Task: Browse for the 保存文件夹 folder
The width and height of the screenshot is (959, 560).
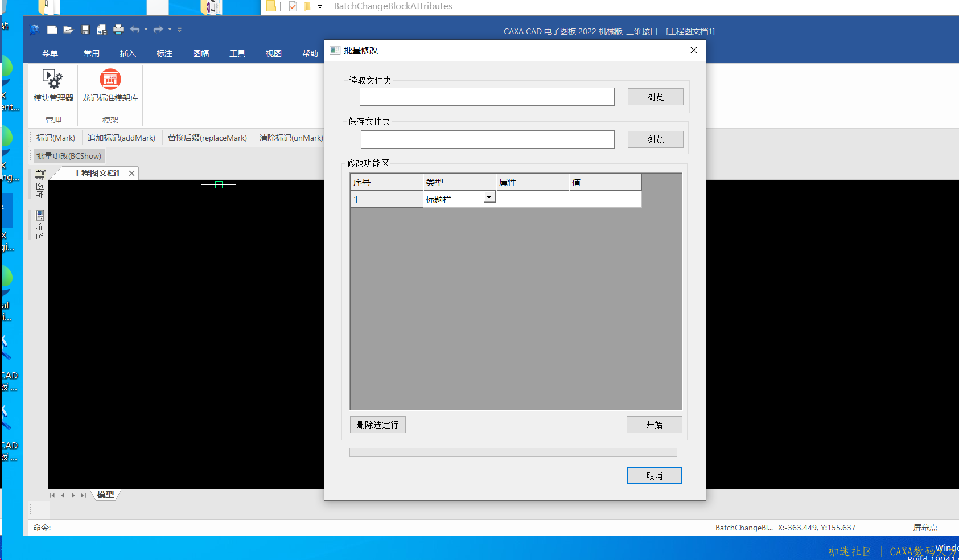Action: coord(656,139)
